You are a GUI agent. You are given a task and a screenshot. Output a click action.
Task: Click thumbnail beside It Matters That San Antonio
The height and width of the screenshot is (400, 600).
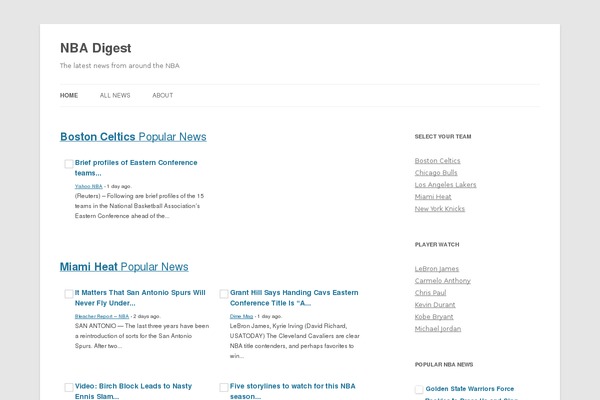point(69,294)
